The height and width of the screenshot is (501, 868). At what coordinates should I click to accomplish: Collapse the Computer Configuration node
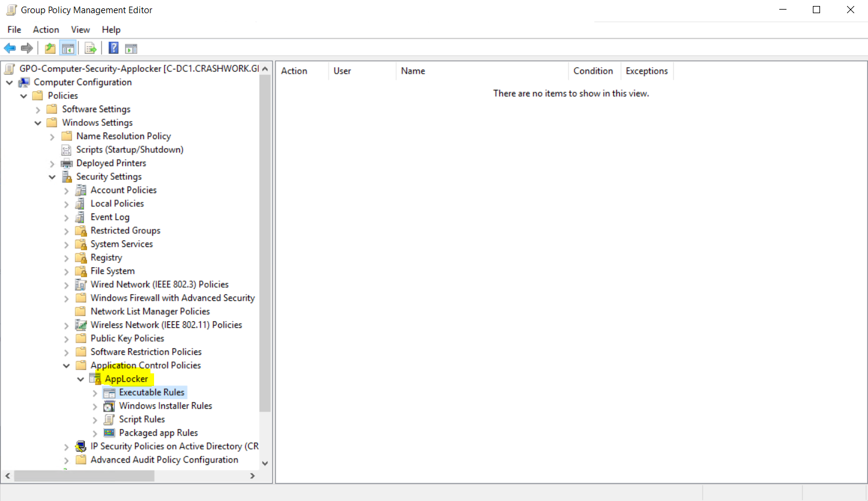[10, 82]
